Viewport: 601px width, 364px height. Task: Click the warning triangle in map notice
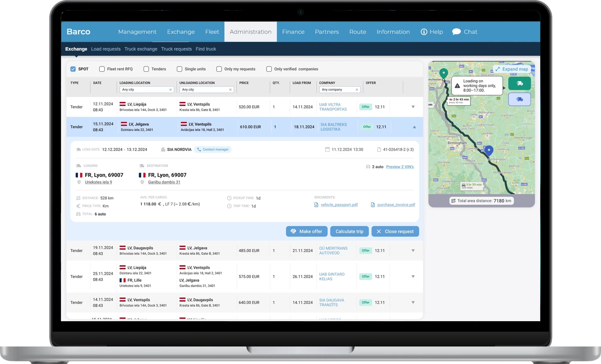[x=457, y=86]
